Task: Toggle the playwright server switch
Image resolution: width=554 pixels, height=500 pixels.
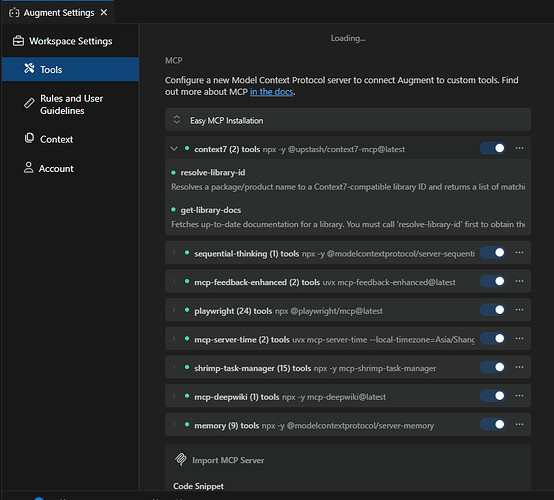Action: click(493, 310)
